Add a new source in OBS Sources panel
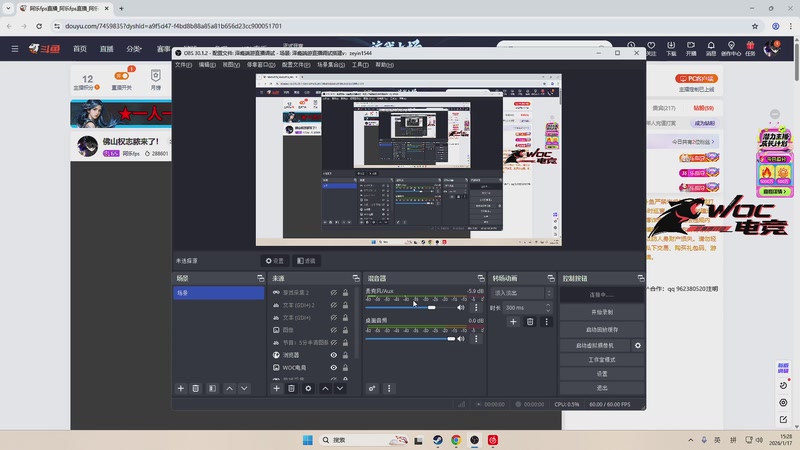The height and width of the screenshot is (450, 800). pyautogui.click(x=277, y=388)
